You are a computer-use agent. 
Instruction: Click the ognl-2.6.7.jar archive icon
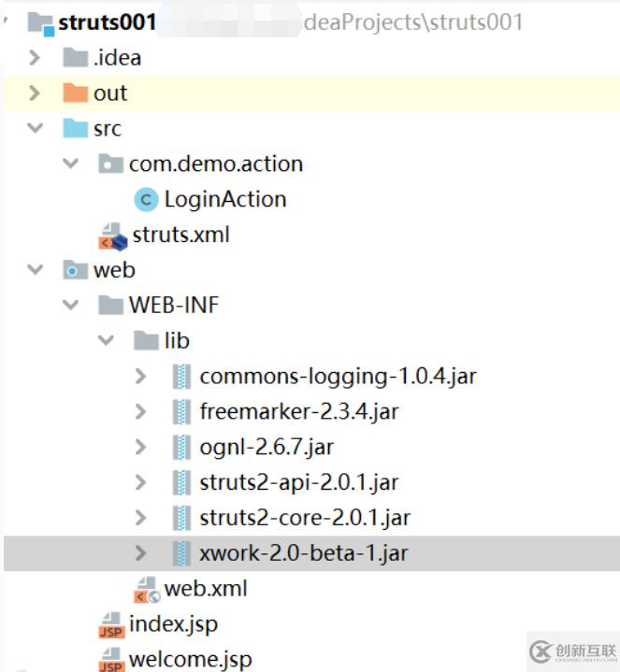click(181, 447)
